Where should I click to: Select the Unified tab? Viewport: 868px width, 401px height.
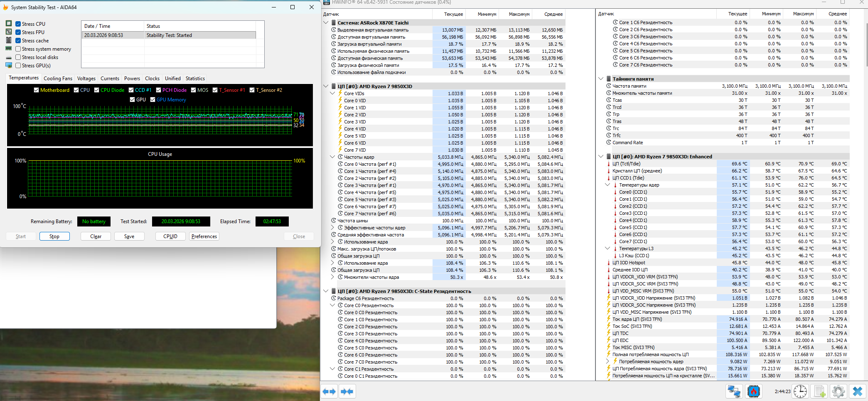pos(172,78)
